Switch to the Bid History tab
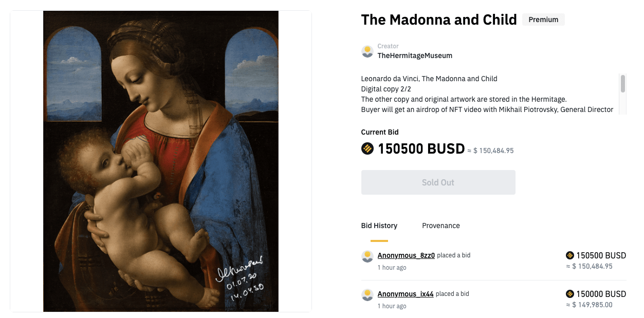The image size is (644, 318). pos(379,226)
